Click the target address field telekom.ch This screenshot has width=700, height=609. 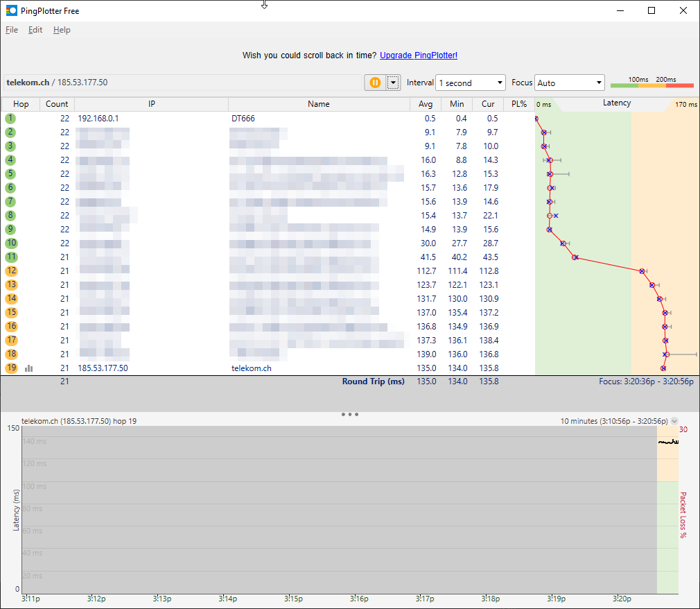tap(182, 83)
